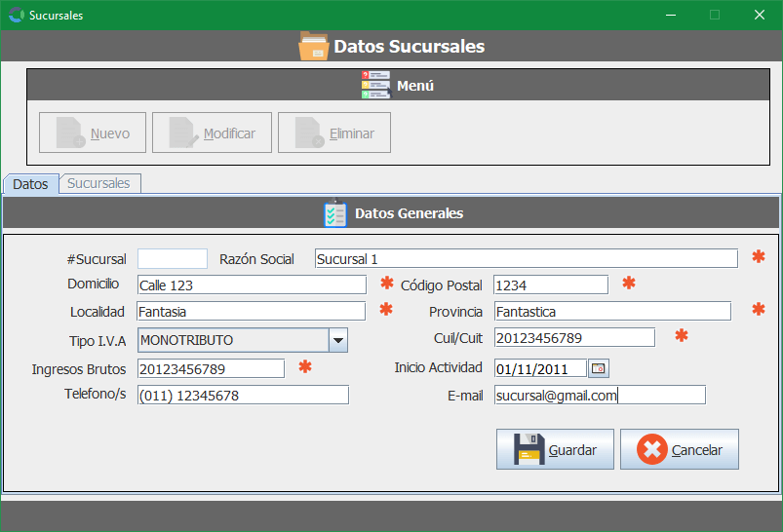This screenshot has height=532, width=783.
Task: Click the Guardar floppy disk icon
Action: click(528, 449)
